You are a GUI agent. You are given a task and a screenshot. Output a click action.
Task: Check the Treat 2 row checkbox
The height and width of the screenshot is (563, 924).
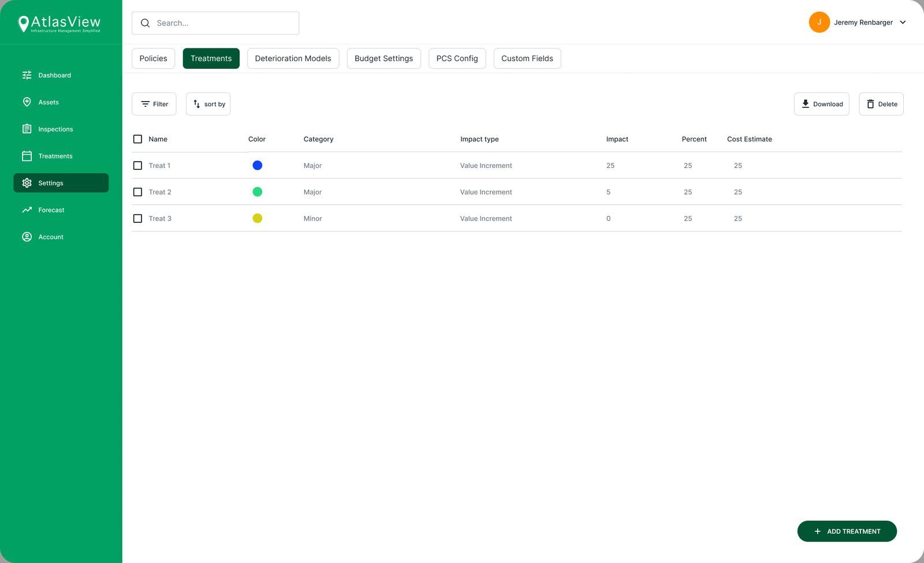point(137,192)
